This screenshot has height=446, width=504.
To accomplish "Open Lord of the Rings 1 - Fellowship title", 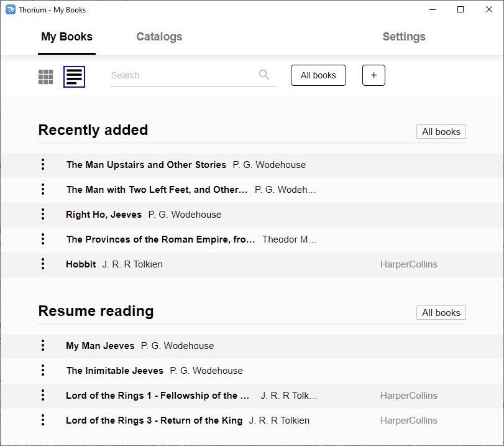I will 157,396.
